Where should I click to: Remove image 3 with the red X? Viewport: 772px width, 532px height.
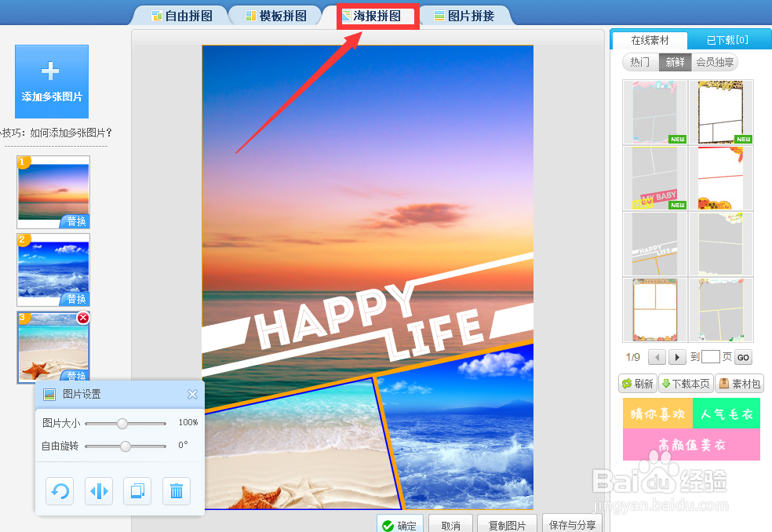[x=83, y=318]
